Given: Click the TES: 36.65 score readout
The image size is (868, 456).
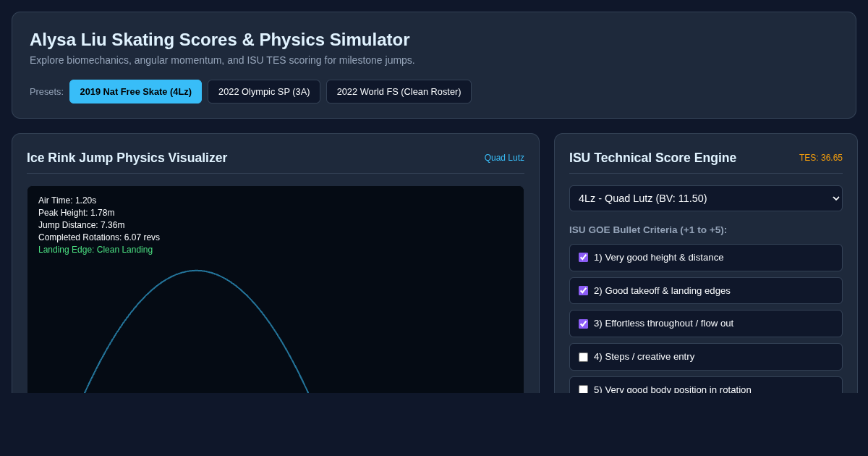Looking at the screenshot, I should pos(821,158).
